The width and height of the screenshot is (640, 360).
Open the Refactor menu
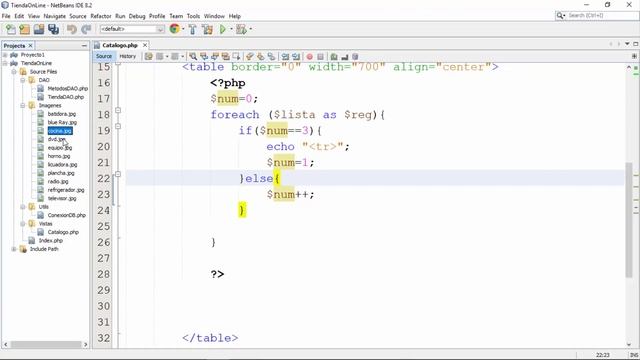click(100, 16)
